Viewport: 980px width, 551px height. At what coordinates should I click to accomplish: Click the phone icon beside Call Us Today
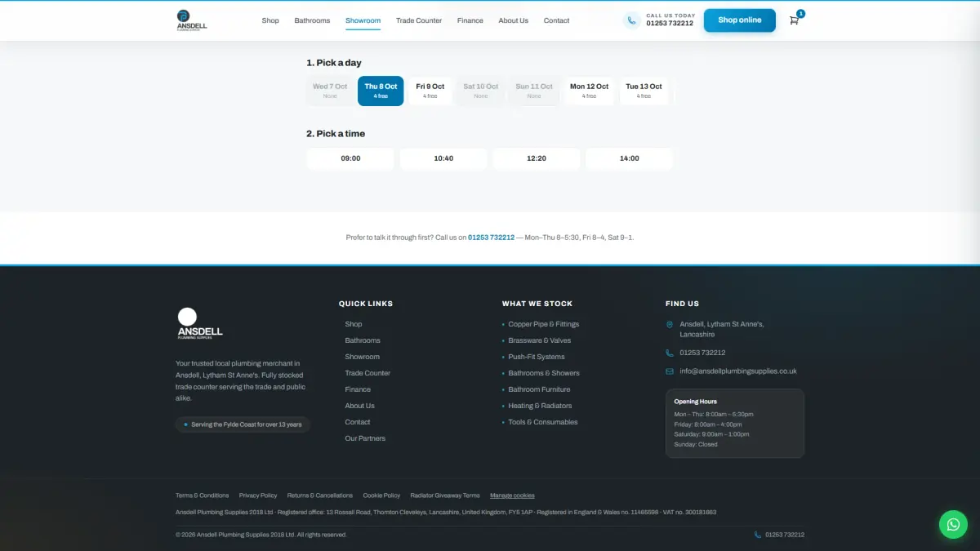click(631, 20)
